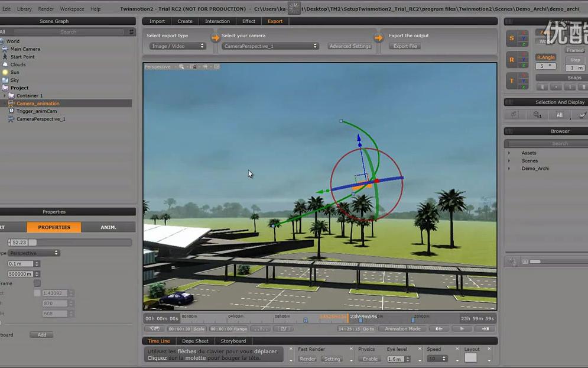Screen dimensions: 588x368
Task: Click the Z axis of the Translate tool
Action: 524,87
